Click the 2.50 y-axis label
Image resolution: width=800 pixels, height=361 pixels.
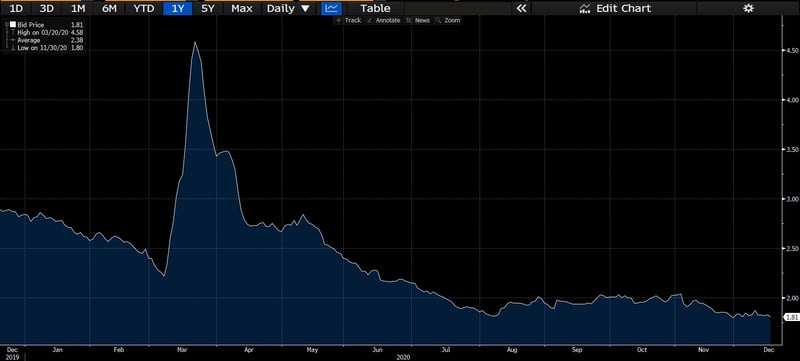[791, 248]
